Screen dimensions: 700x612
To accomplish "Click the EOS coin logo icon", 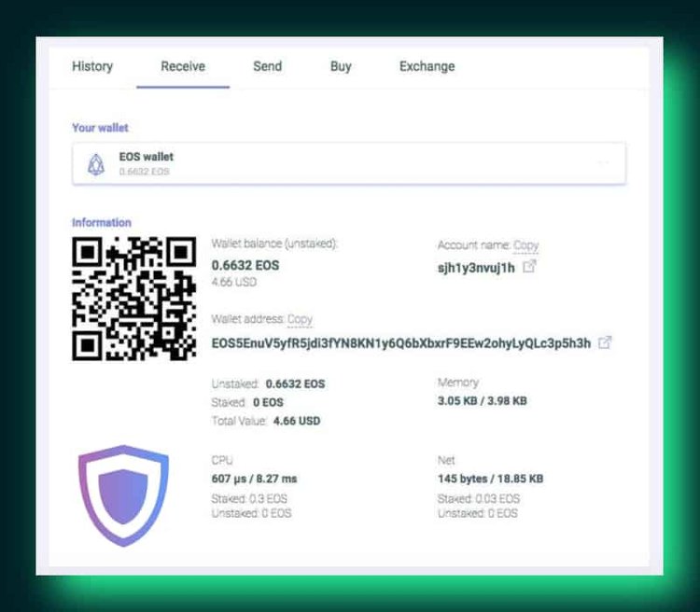I will click(96, 164).
